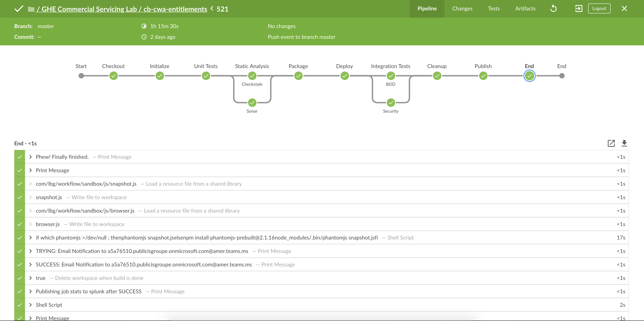Expand 'Publishing job stats to splunk' step
Screen dimensions: 644x321
pos(30,291)
